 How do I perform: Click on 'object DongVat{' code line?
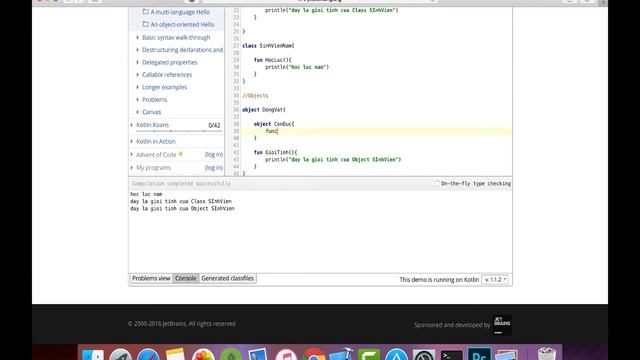pos(264,110)
